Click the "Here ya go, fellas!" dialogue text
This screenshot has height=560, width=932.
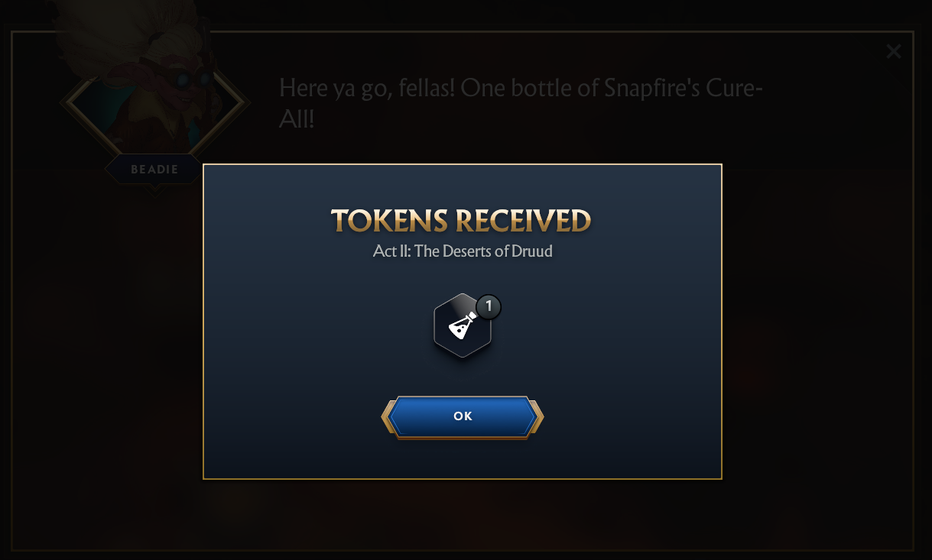click(369, 88)
